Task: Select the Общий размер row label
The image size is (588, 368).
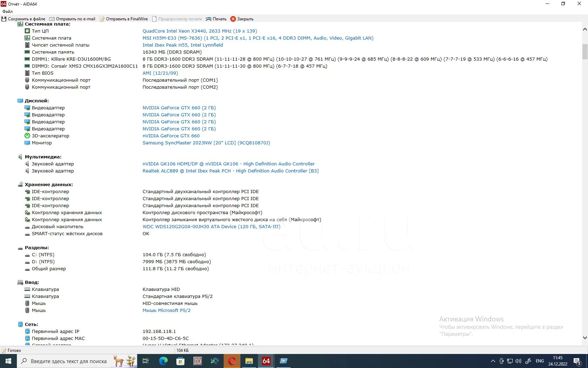Action: (x=49, y=268)
